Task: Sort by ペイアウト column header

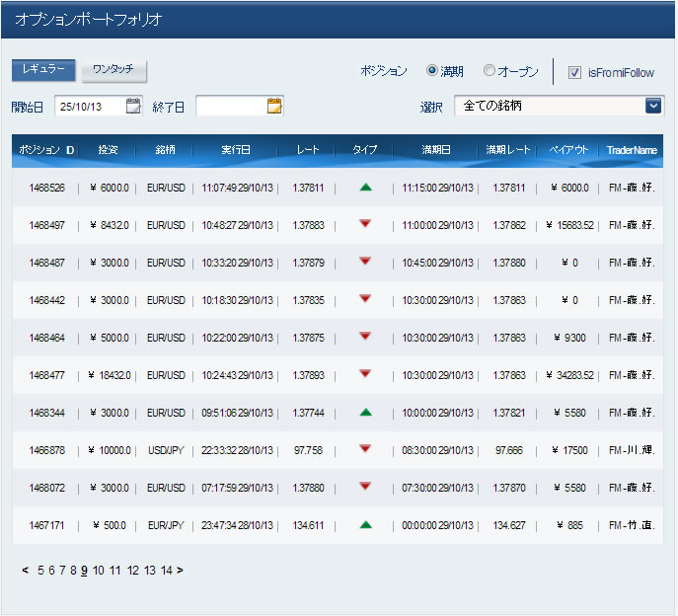Action: tap(568, 150)
